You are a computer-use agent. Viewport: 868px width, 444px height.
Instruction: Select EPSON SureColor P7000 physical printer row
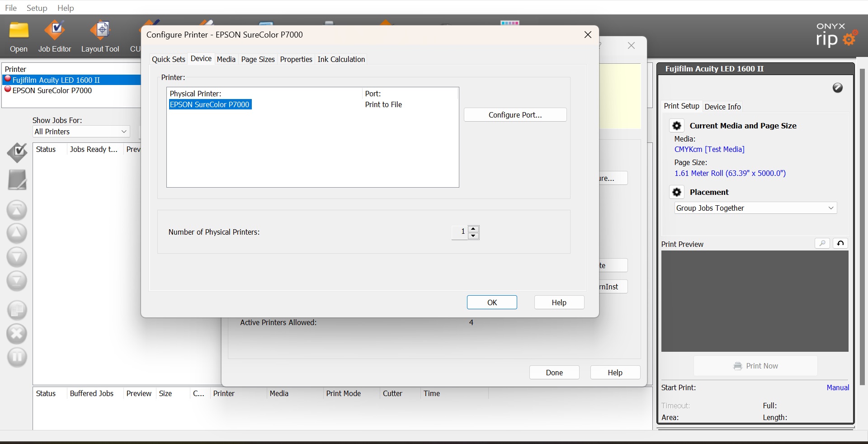(210, 104)
